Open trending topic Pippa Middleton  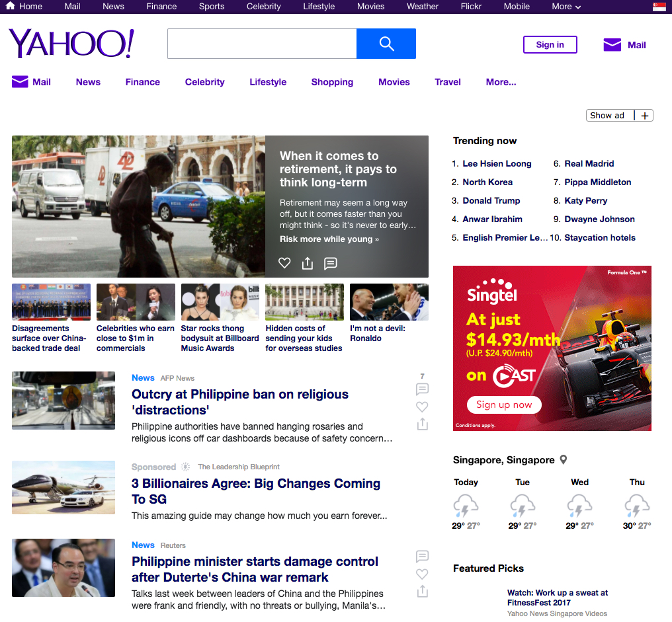pyautogui.click(x=598, y=182)
